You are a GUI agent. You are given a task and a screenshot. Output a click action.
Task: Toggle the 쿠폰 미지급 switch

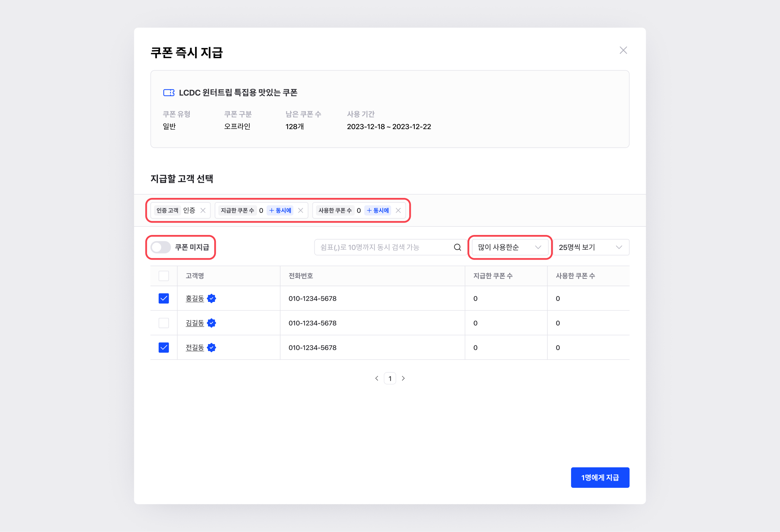(x=161, y=247)
